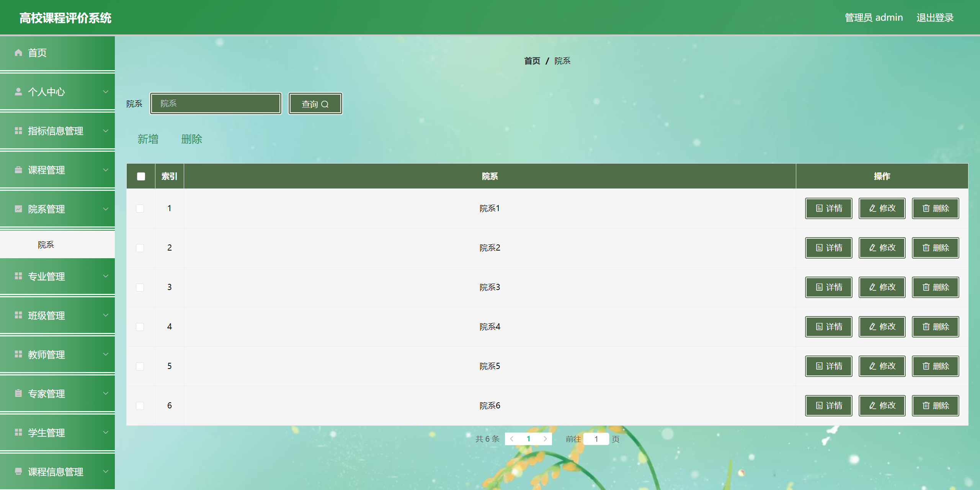Check the checkbox for row 院系6
The height and width of the screenshot is (490, 980).
(x=140, y=406)
